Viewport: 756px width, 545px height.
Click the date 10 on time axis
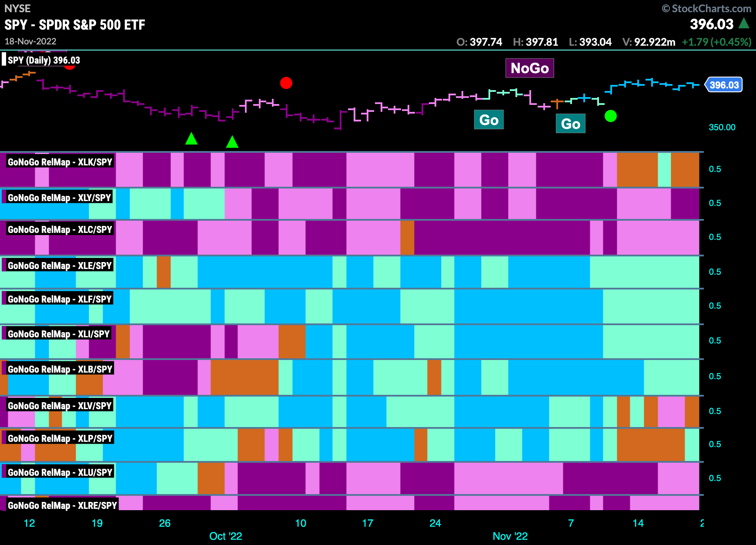[301, 523]
